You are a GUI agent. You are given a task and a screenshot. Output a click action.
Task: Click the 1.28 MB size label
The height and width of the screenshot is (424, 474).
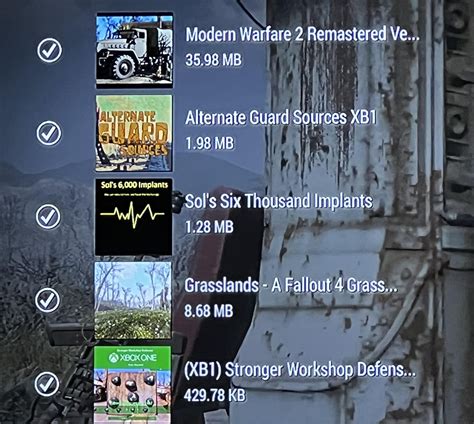tap(209, 227)
